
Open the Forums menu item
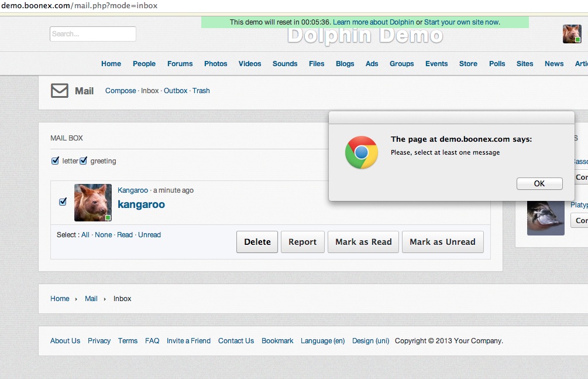click(x=180, y=64)
